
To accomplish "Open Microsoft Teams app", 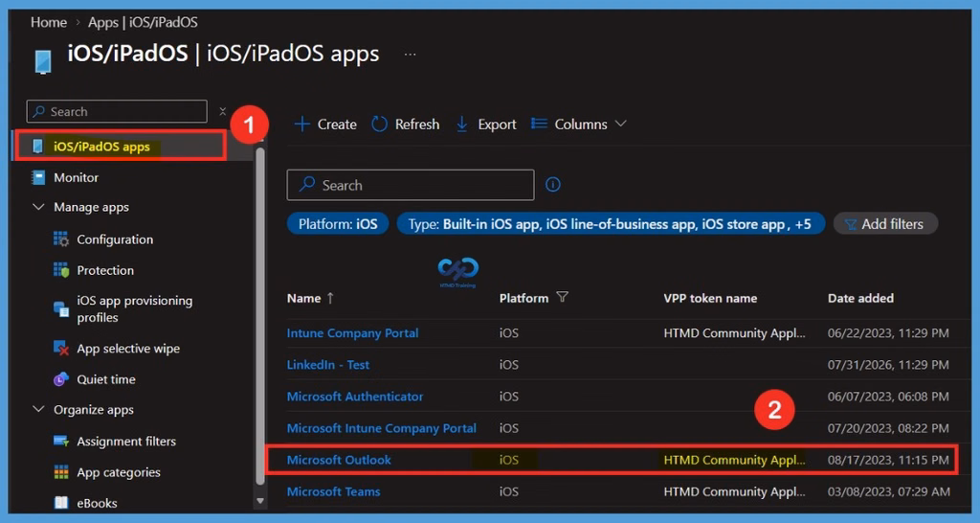I will pos(333,491).
